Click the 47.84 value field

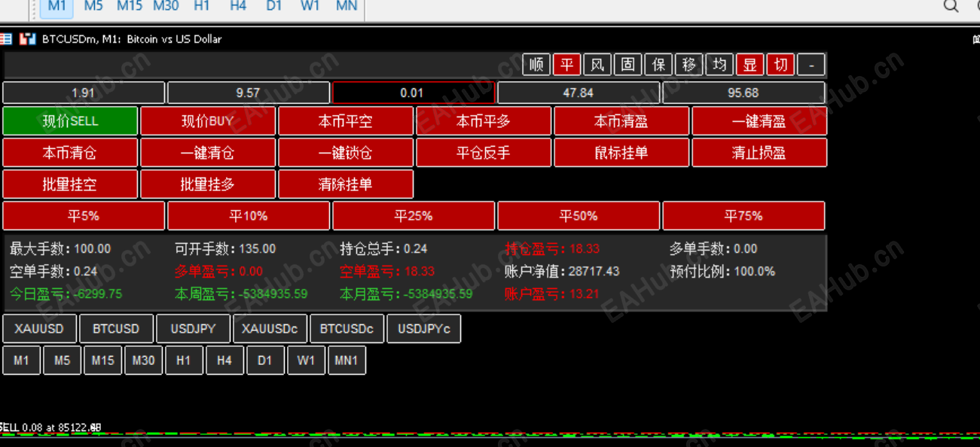(x=579, y=93)
